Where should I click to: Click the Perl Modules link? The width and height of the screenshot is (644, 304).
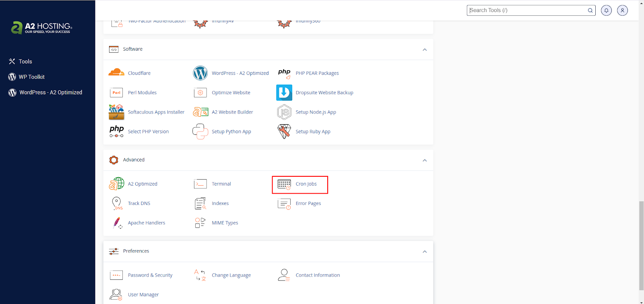tap(142, 93)
